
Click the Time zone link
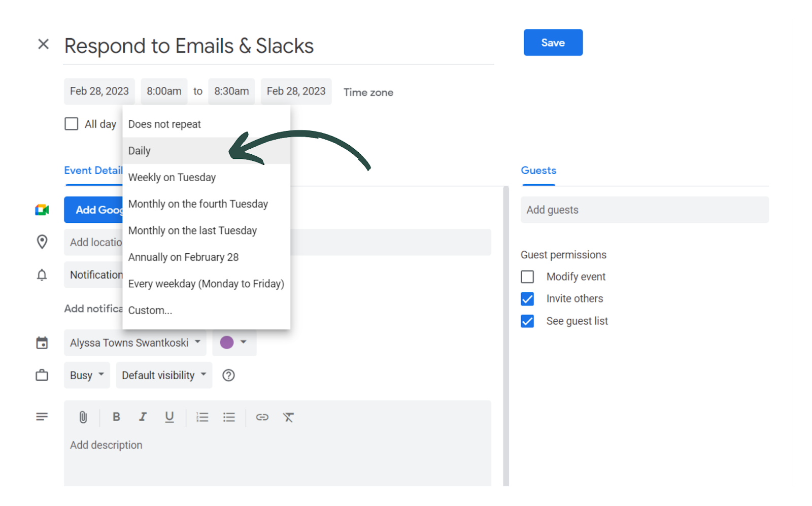pyautogui.click(x=368, y=92)
